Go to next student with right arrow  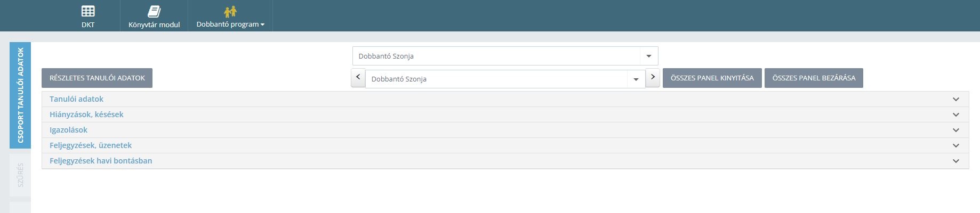pos(653,78)
